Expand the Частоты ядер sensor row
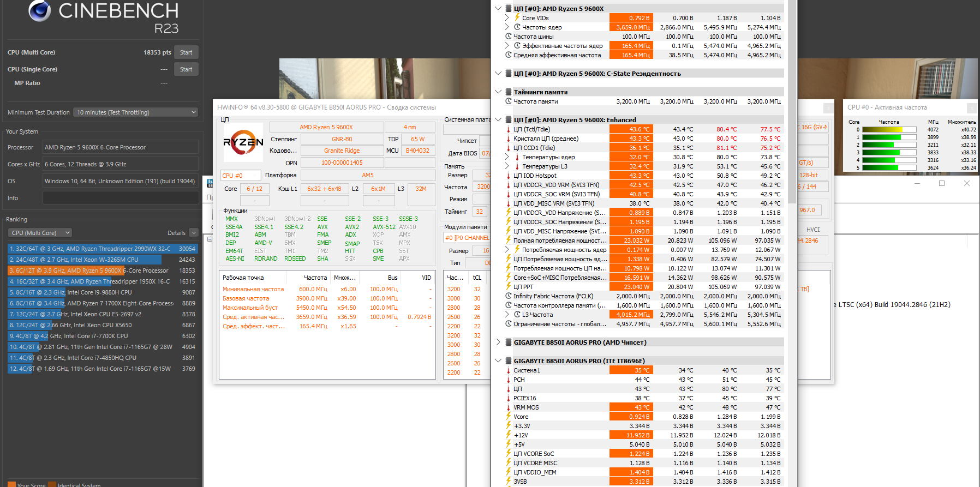 (507, 27)
